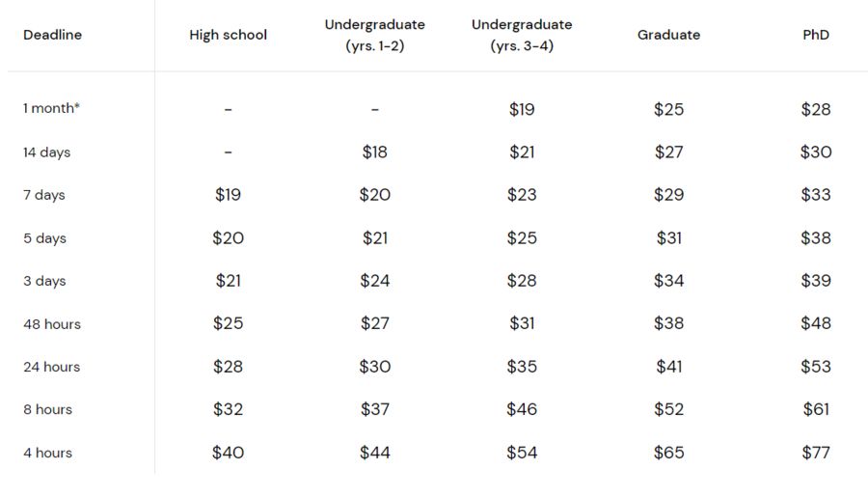The image size is (868, 497).
Task: Select the $46 Undergraduate 8 hours price
Action: [522, 409]
